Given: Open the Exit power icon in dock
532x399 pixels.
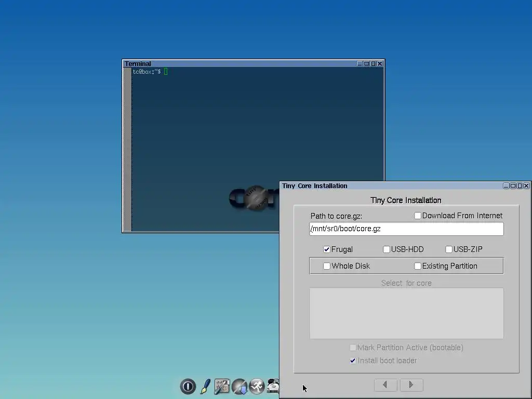Looking at the screenshot, I should [188, 387].
